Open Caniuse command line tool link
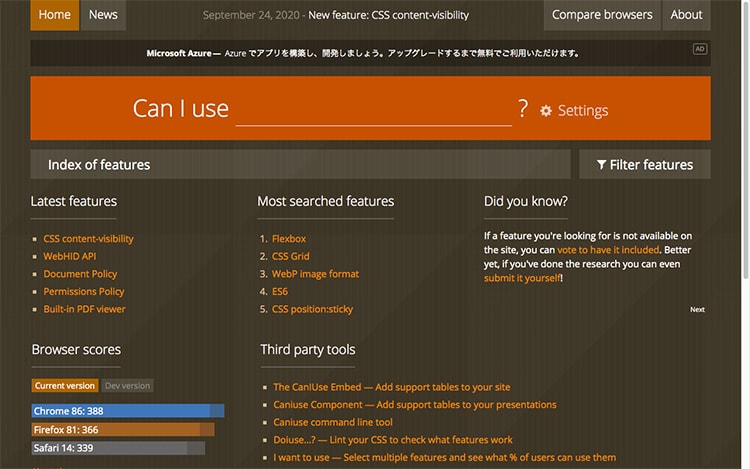The width and height of the screenshot is (750, 469). tap(333, 423)
